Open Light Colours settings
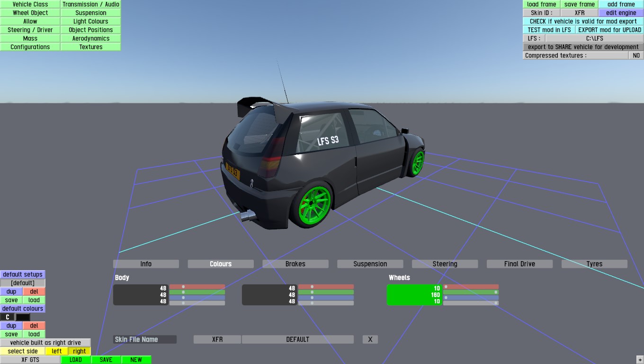This screenshot has width=644, height=364. 91,21
